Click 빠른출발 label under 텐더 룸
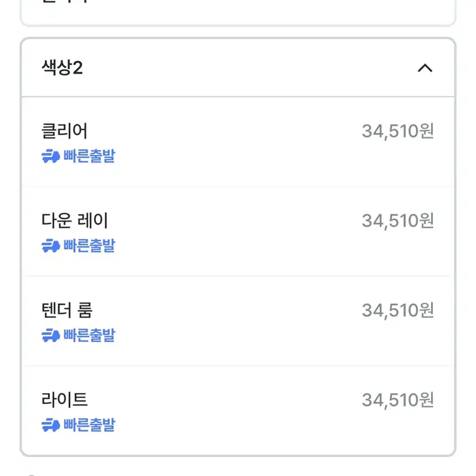Viewport: 476px width, 476px height. pos(89,335)
